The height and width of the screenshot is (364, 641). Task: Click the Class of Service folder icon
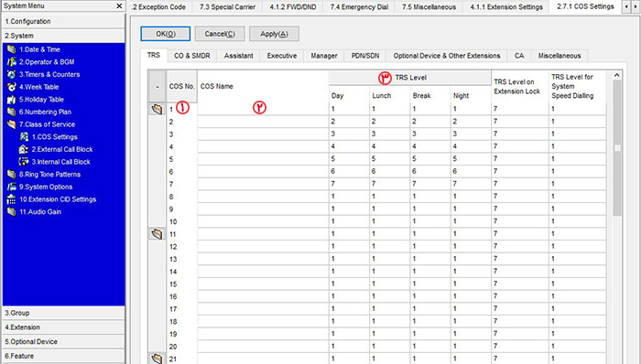(x=11, y=124)
